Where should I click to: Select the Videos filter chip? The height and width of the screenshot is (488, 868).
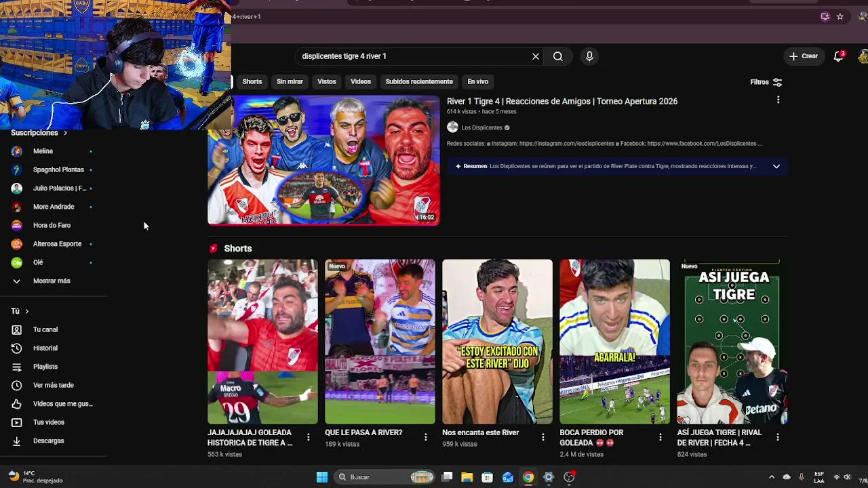361,81
